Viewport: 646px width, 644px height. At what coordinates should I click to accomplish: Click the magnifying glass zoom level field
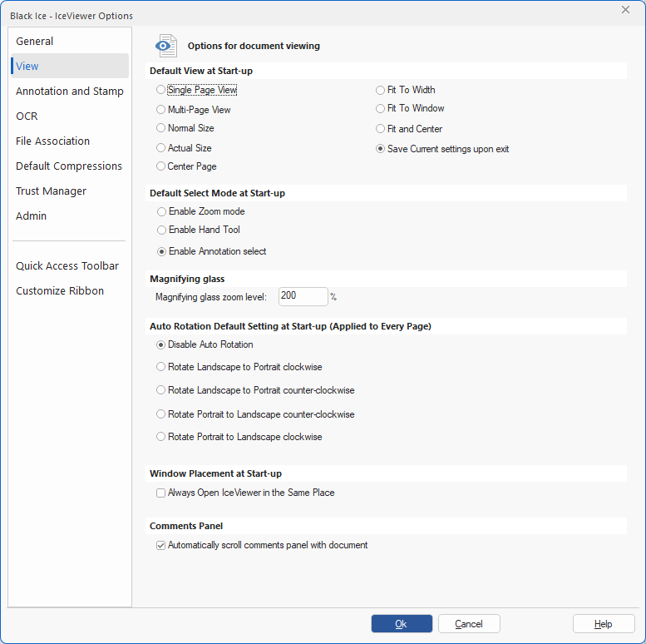coord(303,296)
